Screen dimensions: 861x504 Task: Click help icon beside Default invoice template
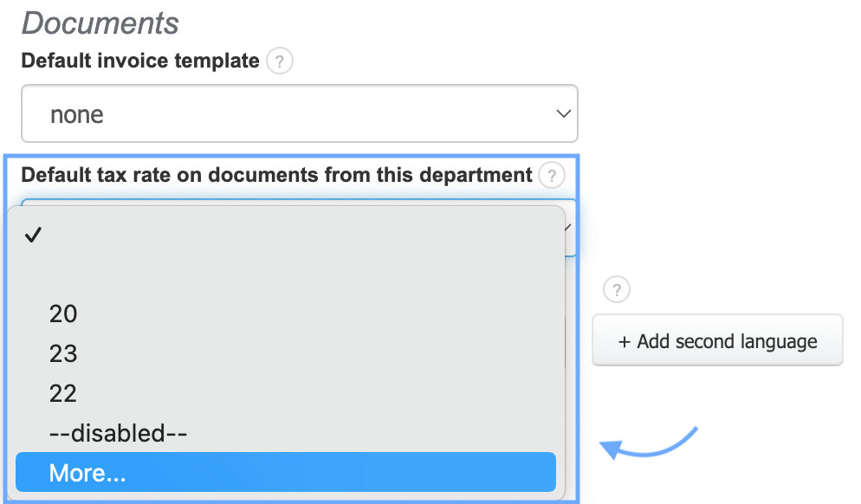point(280,61)
